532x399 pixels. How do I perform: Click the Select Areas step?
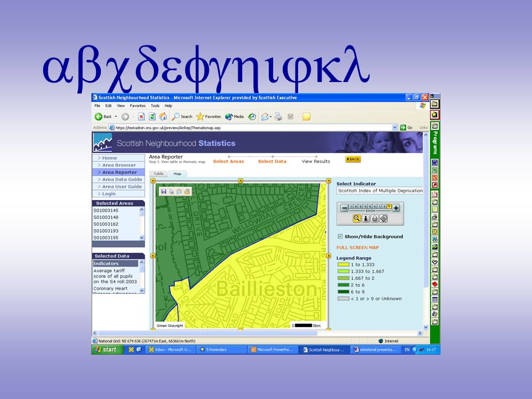[x=228, y=161]
